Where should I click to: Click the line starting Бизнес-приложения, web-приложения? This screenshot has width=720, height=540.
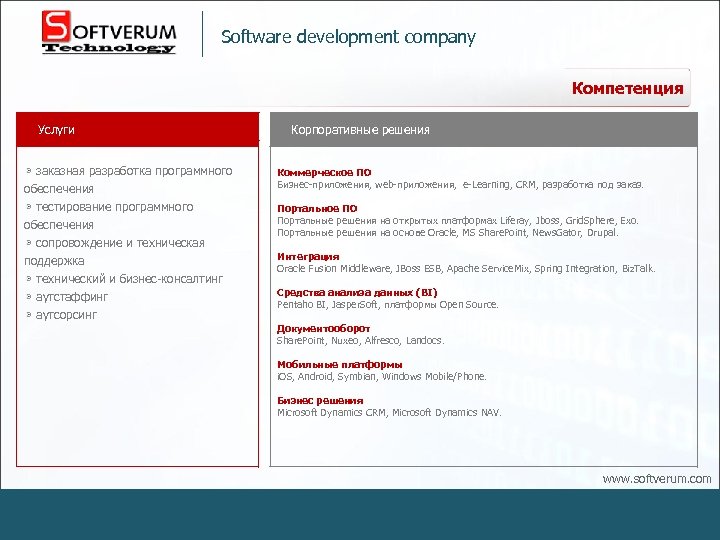[x=460, y=185]
